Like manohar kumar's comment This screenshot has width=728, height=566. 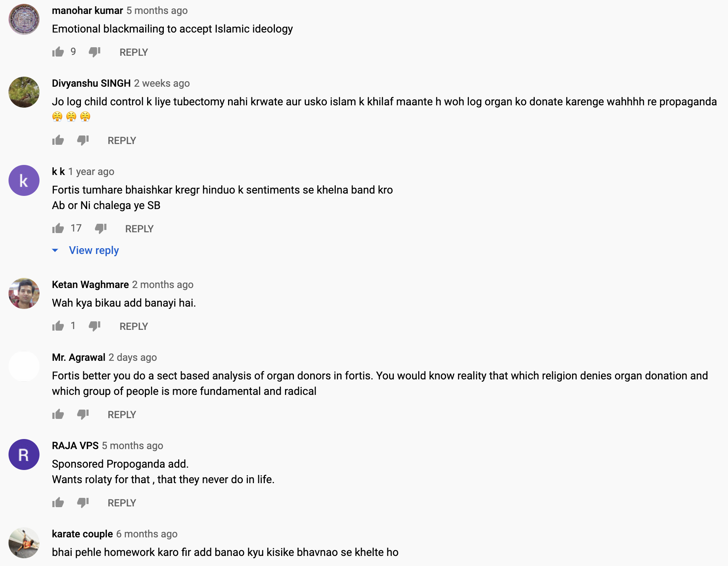(58, 52)
